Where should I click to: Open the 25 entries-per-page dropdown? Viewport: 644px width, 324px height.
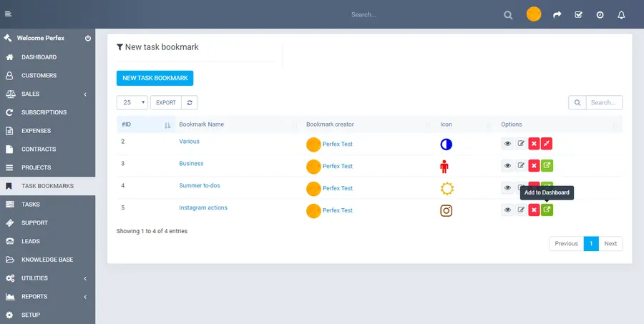pyautogui.click(x=132, y=103)
